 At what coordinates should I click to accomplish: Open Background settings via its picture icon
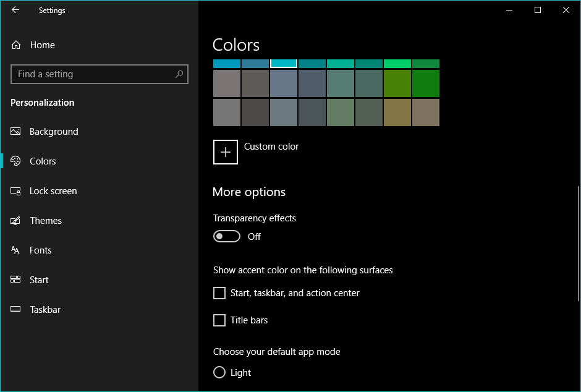pyautogui.click(x=16, y=132)
